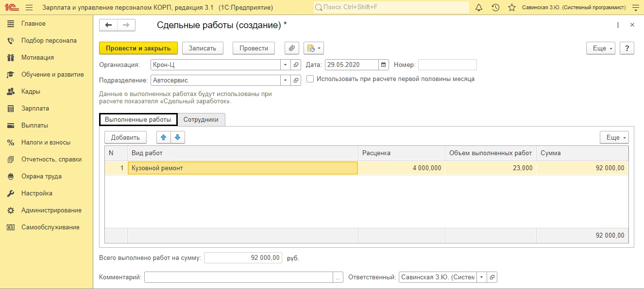Enable use for first half month calculation
The height and width of the screenshot is (289, 644).
tap(310, 79)
